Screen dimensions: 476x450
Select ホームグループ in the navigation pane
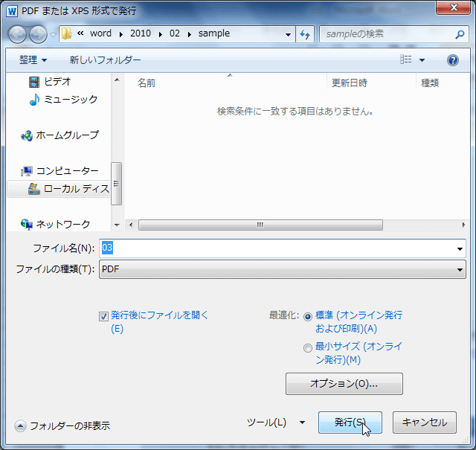click(x=59, y=135)
